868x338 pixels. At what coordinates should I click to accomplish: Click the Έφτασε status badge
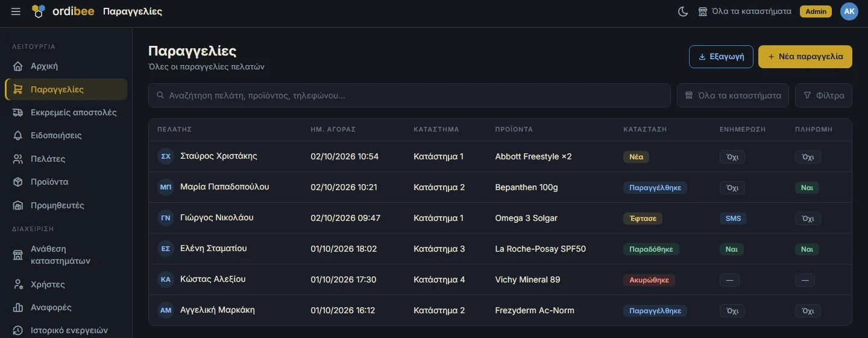click(x=643, y=218)
